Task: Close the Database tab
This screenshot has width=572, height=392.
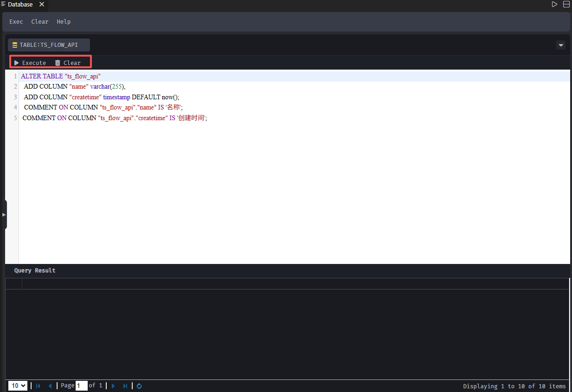Action: pyautogui.click(x=42, y=4)
